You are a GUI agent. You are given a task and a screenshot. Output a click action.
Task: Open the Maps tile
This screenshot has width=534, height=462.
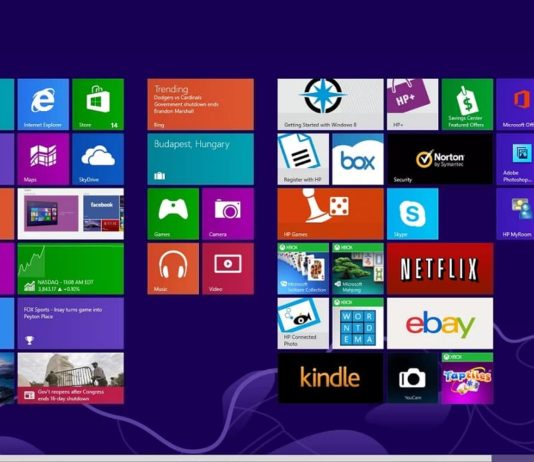(x=43, y=159)
